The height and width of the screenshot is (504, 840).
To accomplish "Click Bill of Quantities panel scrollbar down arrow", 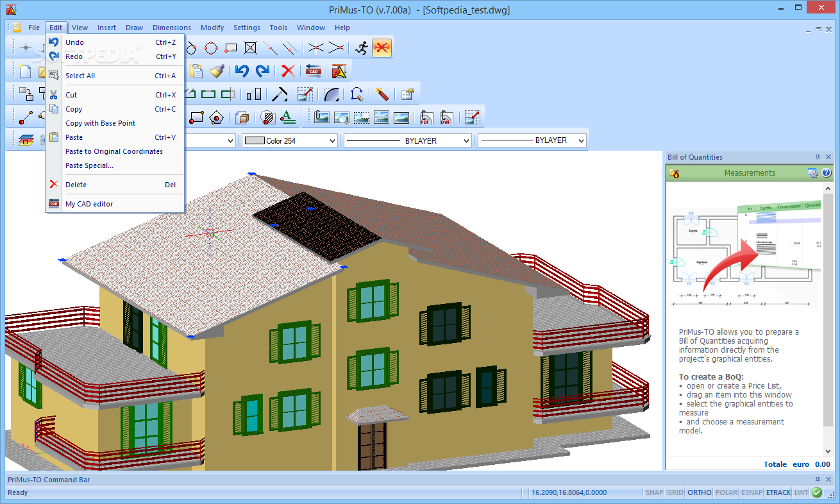I will pyautogui.click(x=828, y=452).
